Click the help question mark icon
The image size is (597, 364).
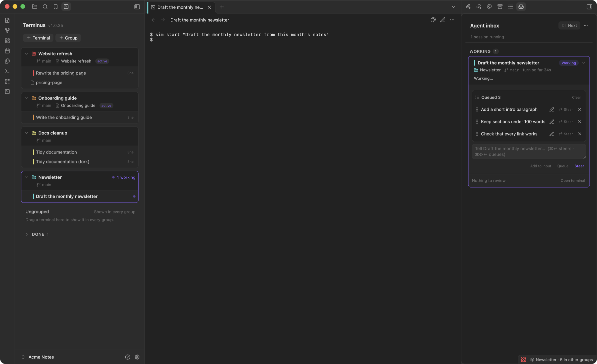click(128, 357)
